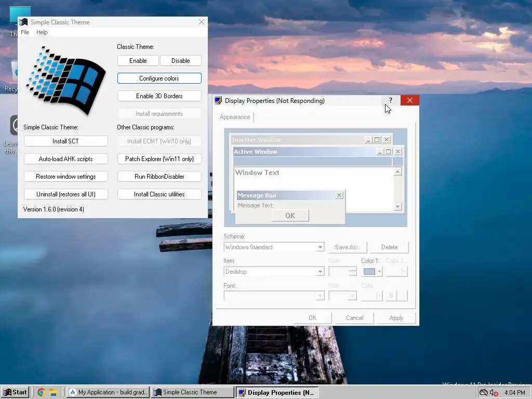Open Help menu in Simple Classic Theme
This screenshot has height=399, width=532.
[42, 32]
